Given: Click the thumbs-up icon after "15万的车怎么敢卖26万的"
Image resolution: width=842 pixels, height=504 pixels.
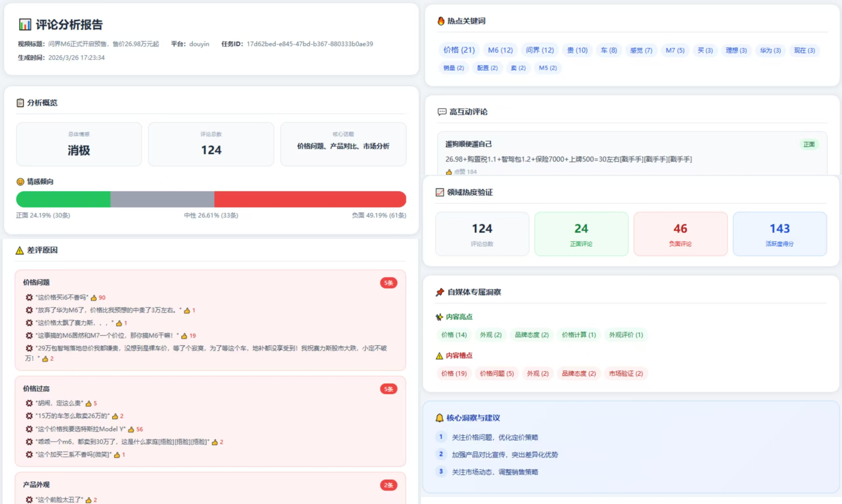Looking at the screenshot, I should [115, 416].
